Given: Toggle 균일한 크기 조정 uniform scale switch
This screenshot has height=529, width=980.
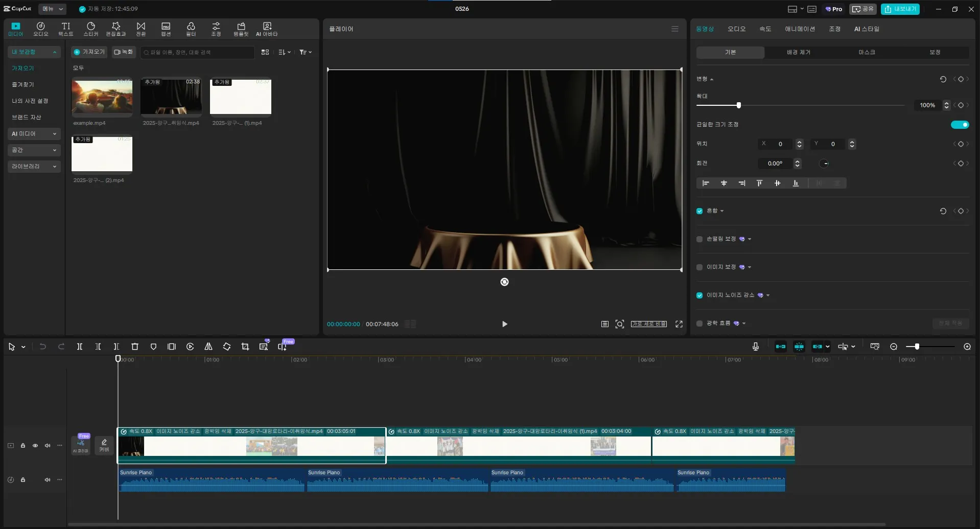Looking at the screenshot, I should click(960, 125).
